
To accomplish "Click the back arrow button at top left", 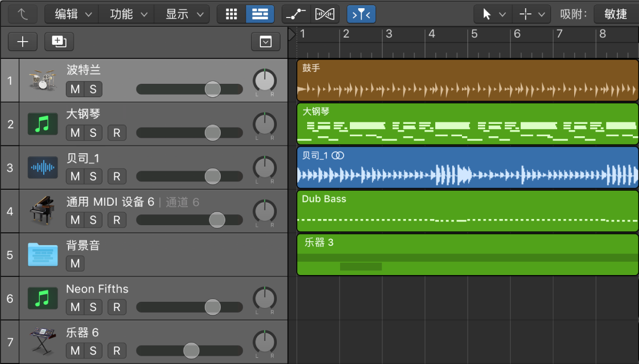I will tap(23, 14).
